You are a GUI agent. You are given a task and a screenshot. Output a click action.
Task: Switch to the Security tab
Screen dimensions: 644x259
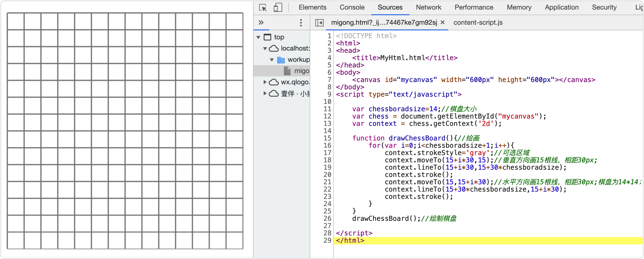click(604, 8)
